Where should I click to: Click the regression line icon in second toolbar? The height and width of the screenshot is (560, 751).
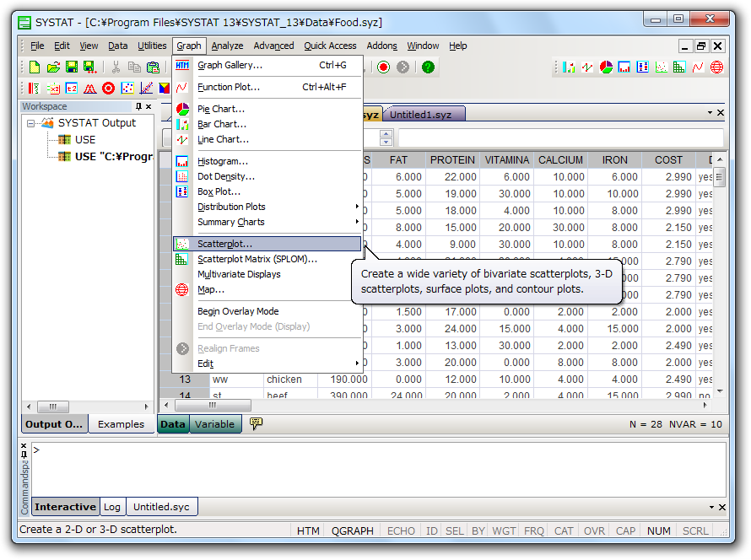(x=146, y=88)
